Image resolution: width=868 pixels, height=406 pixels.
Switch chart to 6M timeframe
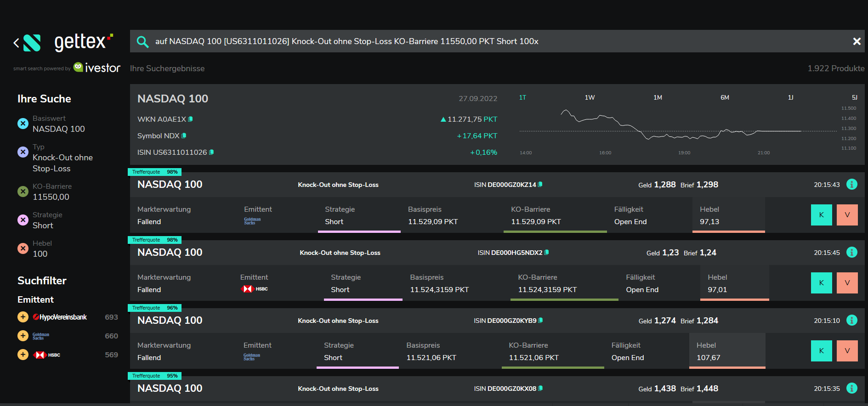pos(725,97)
